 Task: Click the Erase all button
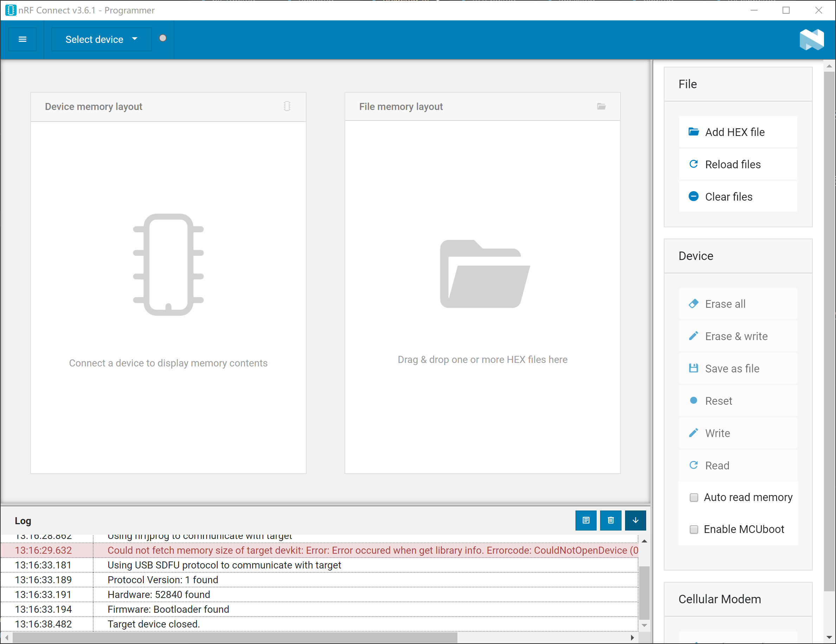pyautogui.click(x=738, y=304)
